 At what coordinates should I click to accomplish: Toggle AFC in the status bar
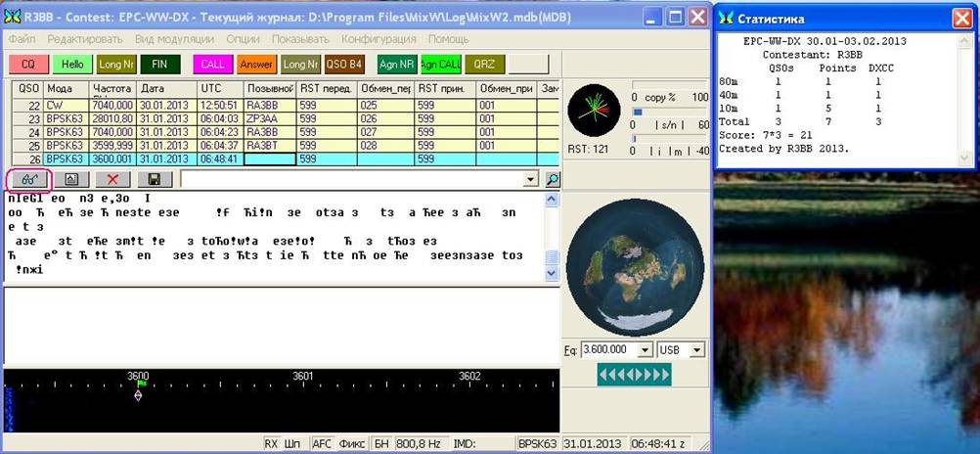322,443
